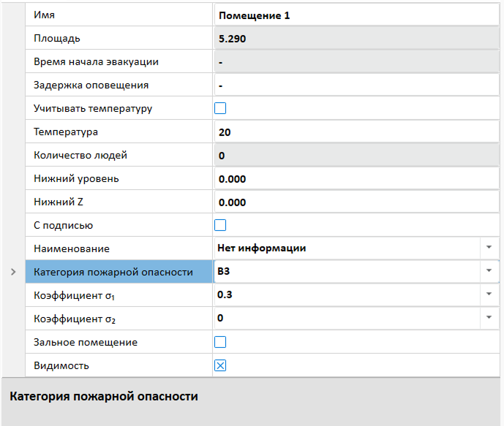Open the Наименование dropdown arrow
504x426 pixels.
click(x=489, y=248)
